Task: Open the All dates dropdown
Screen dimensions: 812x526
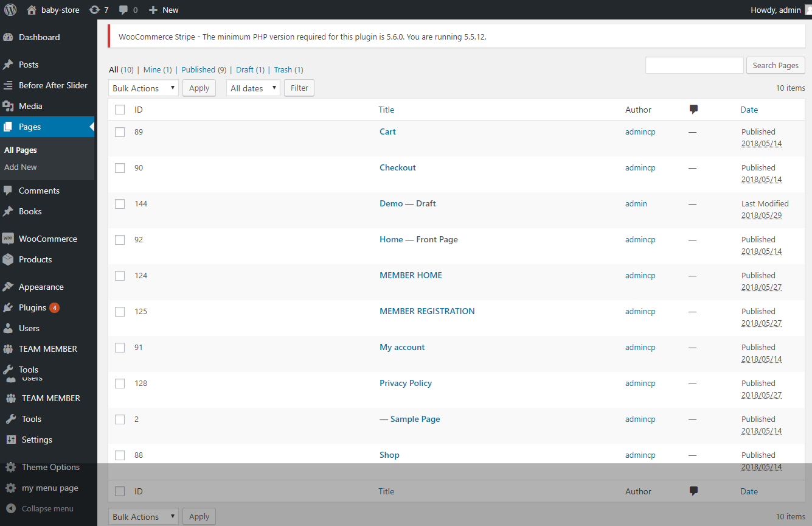Action: point(253,88)
